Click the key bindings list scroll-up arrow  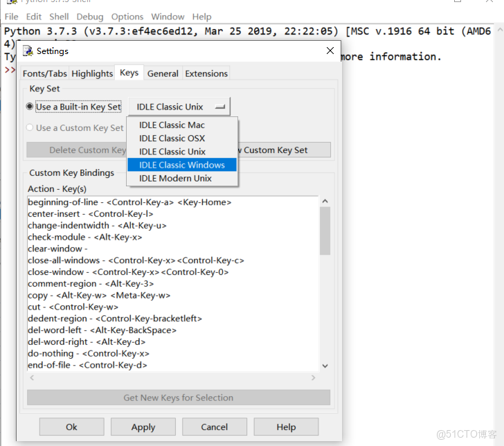click(x=325, y=201)
